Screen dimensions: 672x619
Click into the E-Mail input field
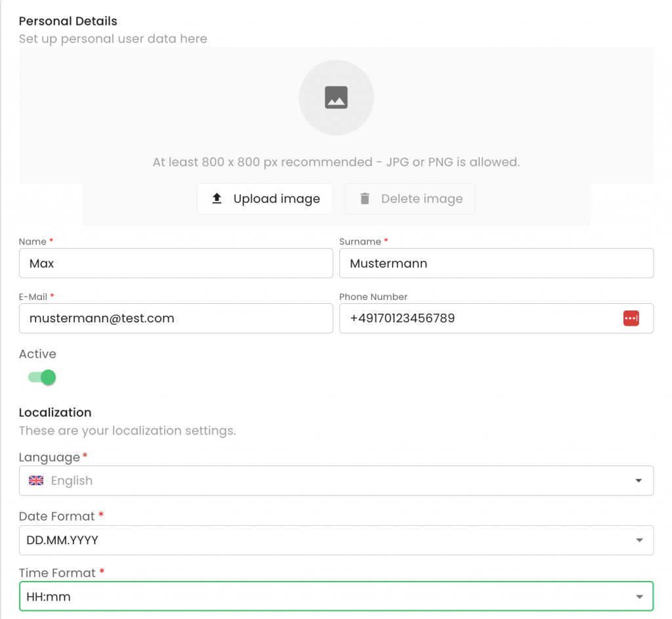[176, 318]
